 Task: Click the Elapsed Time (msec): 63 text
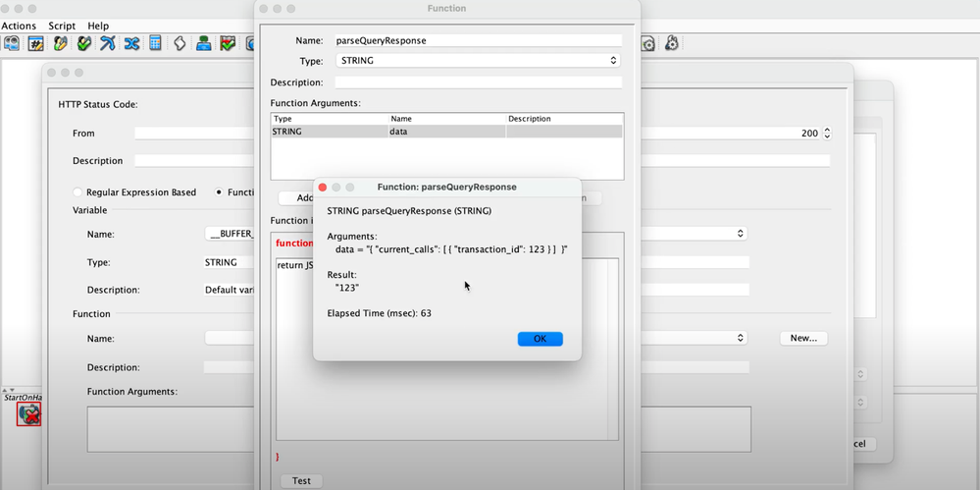pyautogui.click(x=380, y=313)
